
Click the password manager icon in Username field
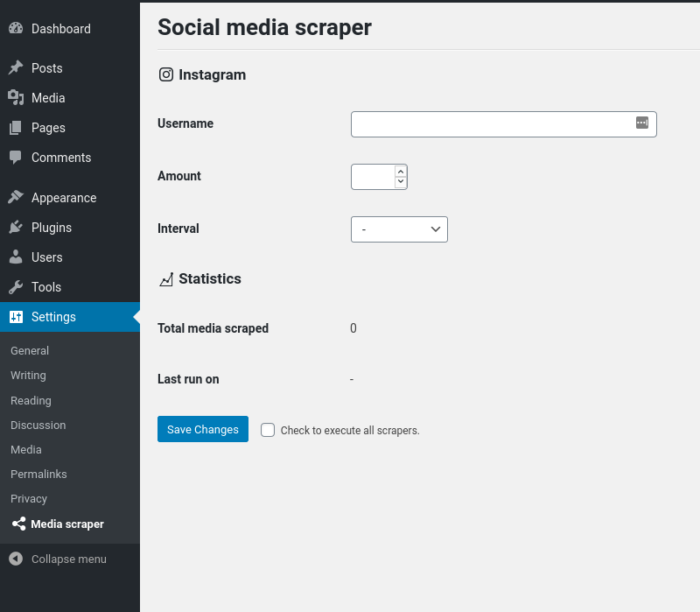642,123
